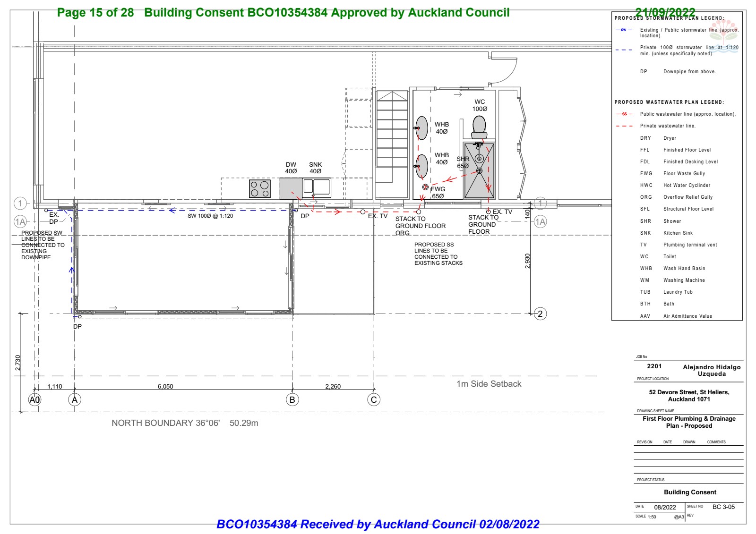This screenshot has width=756, height=534.
Task: Select the Proposed SS lines existing stacks note
Action: [x=438, y=254]
